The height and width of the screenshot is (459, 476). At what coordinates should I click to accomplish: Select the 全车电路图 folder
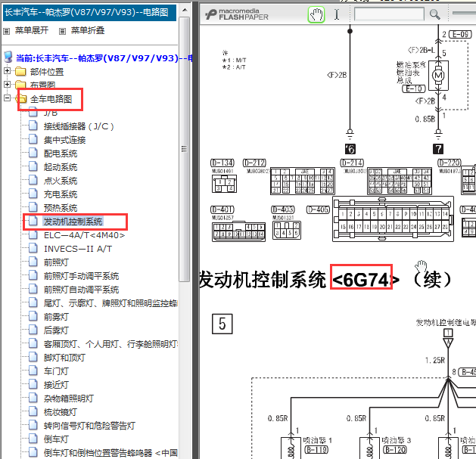51,99
